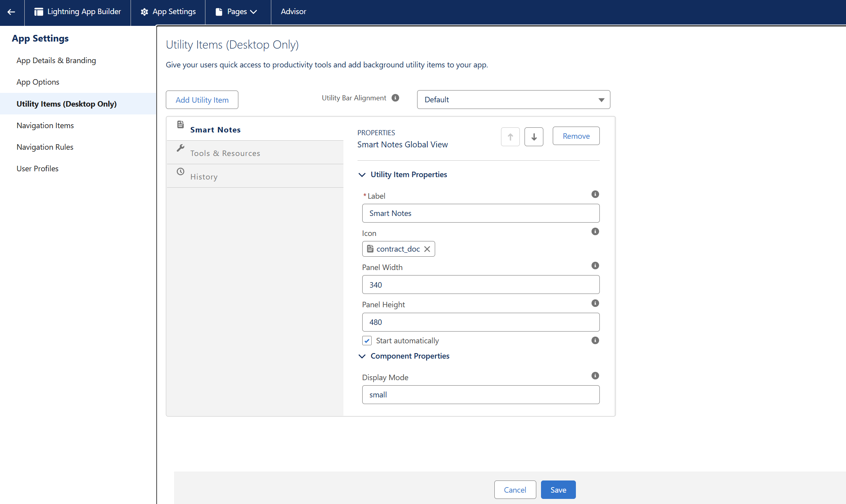Show Panel Width info tooltip
The image size is (846, 504).
pos(595,266)
